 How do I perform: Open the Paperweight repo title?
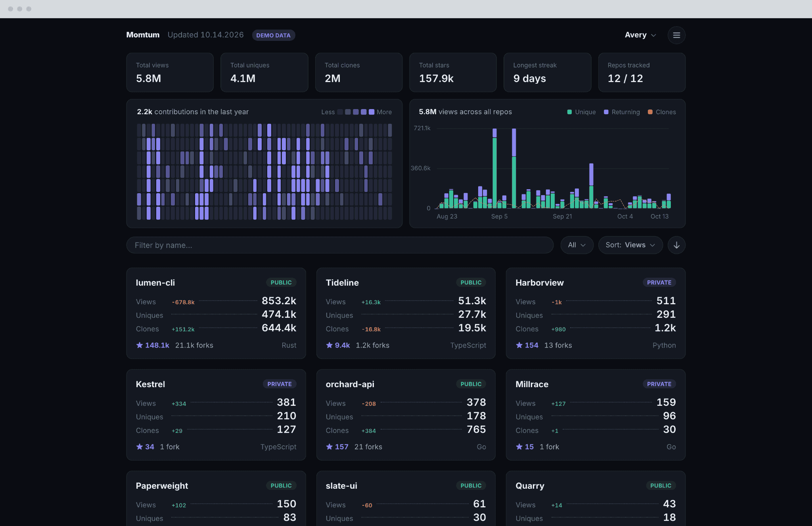click(x=162, y=486)
